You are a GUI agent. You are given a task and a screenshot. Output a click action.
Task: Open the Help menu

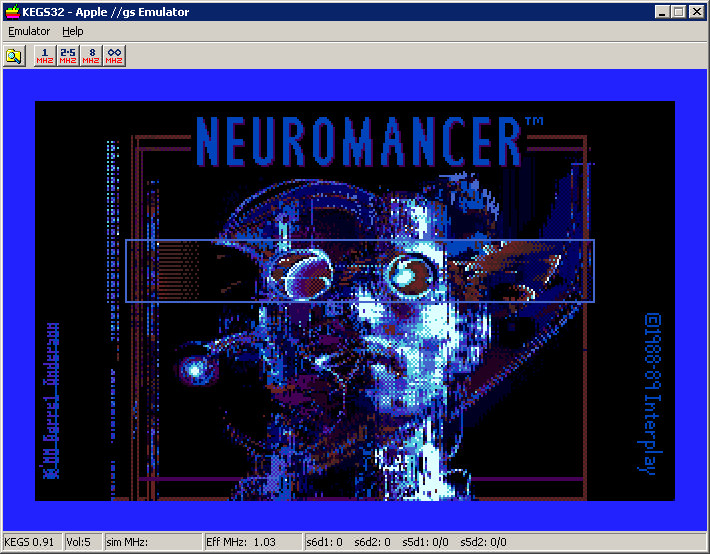(73, 31)
